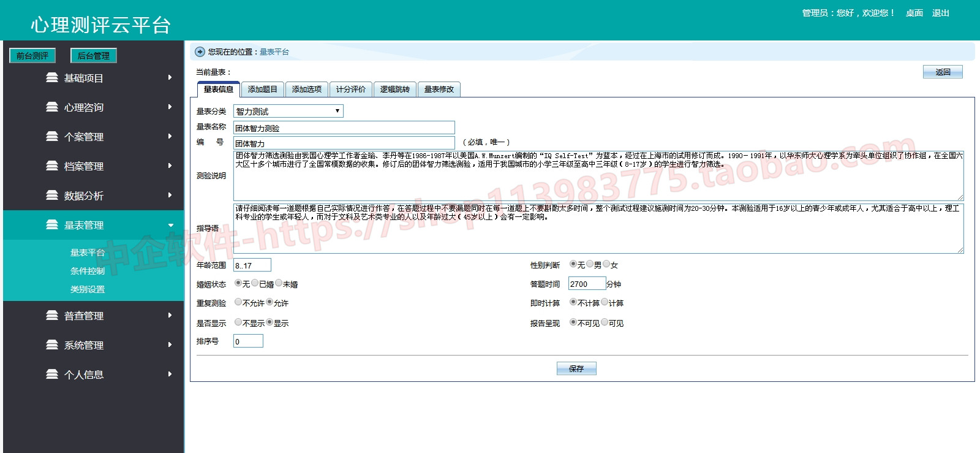
Task: Expand the 系统管理 menu arrow
Action: (x=170, y=345)
